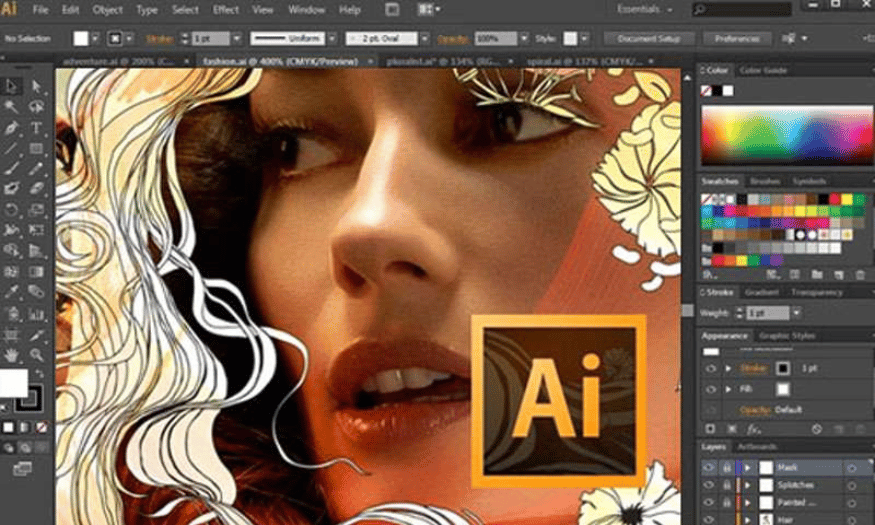Open the control bar stroke weight dropdown
This screenshot has width=875, height=525.
(x=237, y=38)
